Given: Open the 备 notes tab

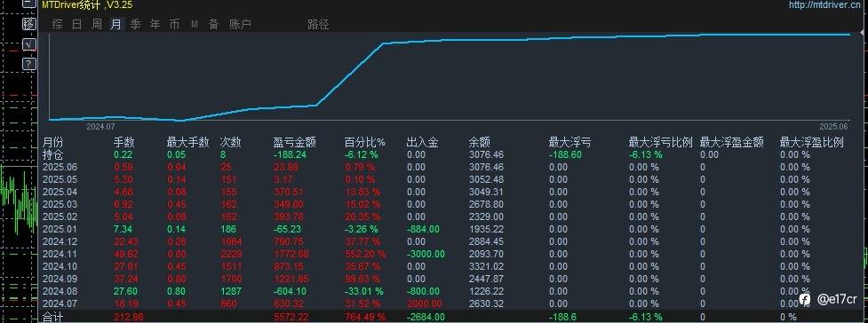Looking at the screenshot, I should click(x=214, y=24).
